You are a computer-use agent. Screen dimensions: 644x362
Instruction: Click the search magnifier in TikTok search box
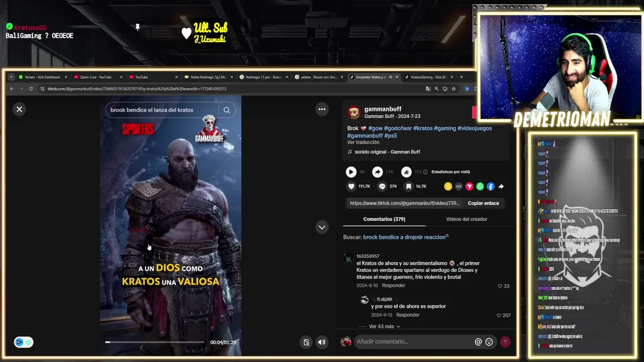pos(226,110)
